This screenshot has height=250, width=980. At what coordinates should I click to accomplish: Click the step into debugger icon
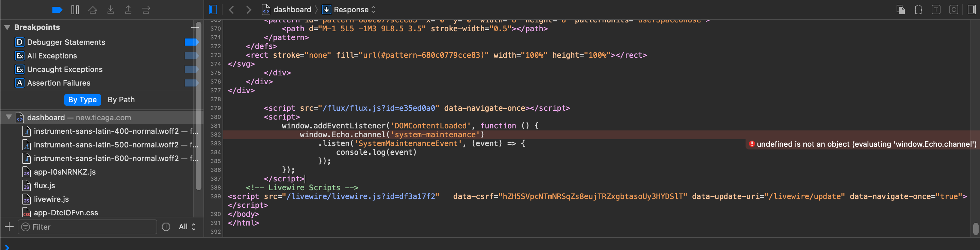[110, 10]
